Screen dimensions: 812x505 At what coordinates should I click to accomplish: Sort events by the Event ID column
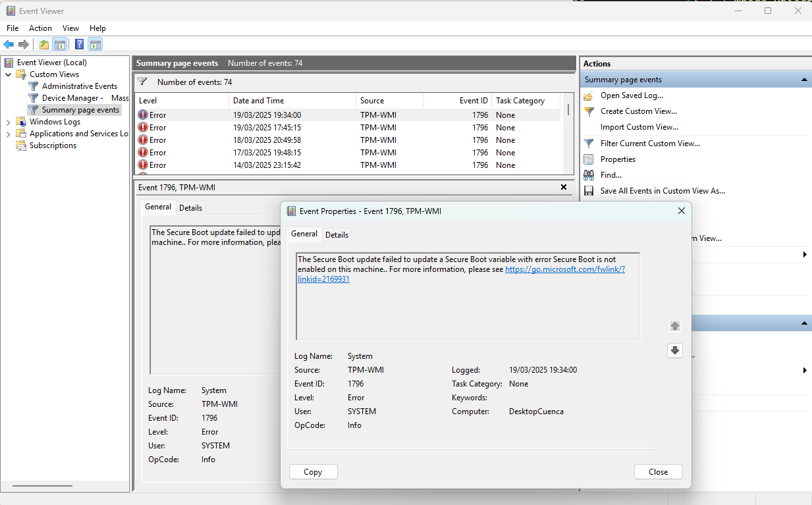(458, 101)
